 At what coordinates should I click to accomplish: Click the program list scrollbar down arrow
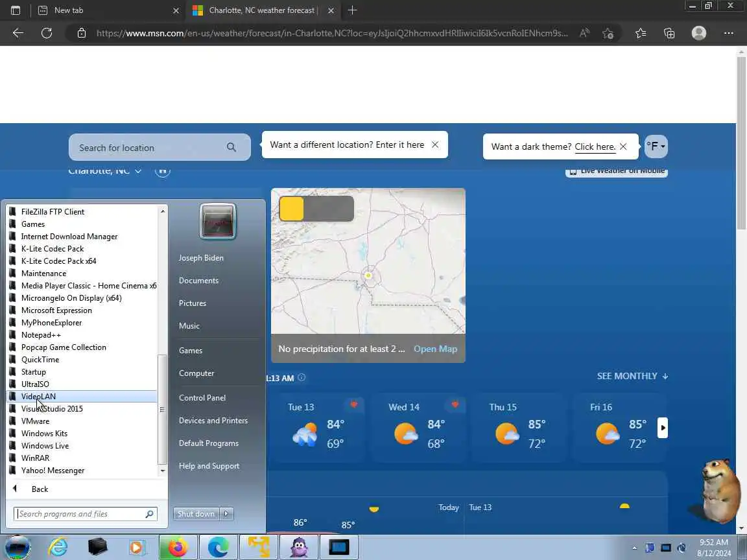163,471
